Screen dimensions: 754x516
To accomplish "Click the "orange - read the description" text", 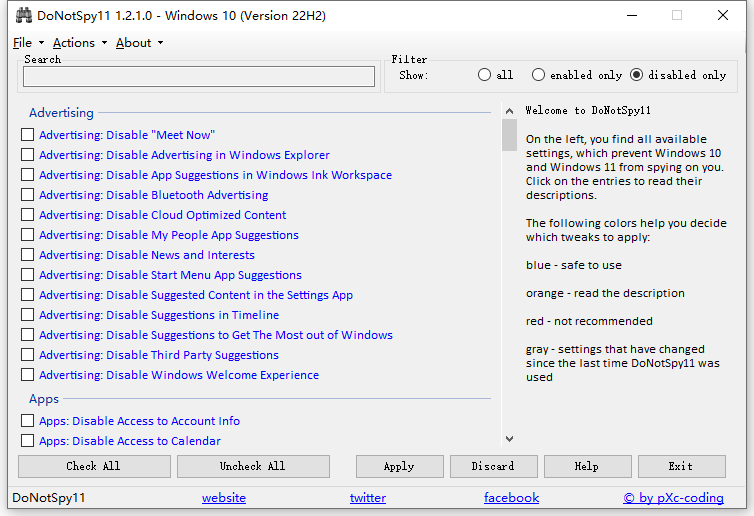I will pos(605,293).
